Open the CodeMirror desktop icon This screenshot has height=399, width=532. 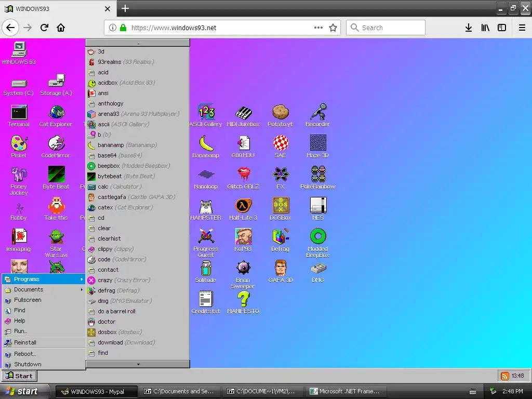56,147
